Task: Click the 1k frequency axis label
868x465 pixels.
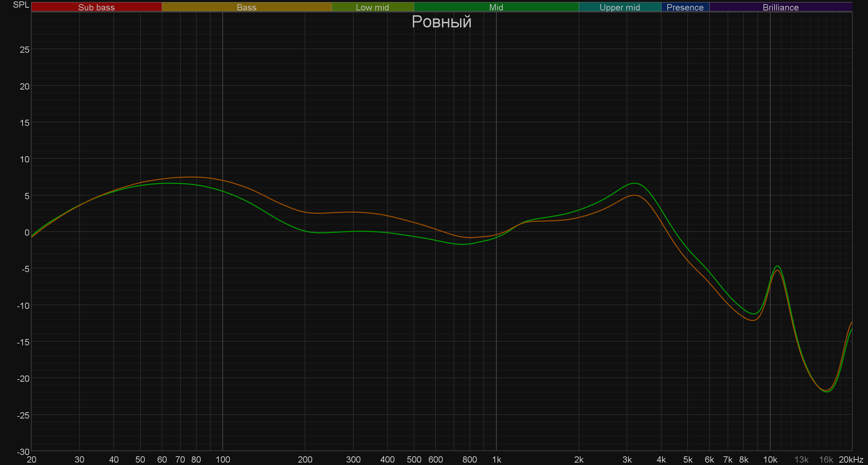Action: [496, 459]
